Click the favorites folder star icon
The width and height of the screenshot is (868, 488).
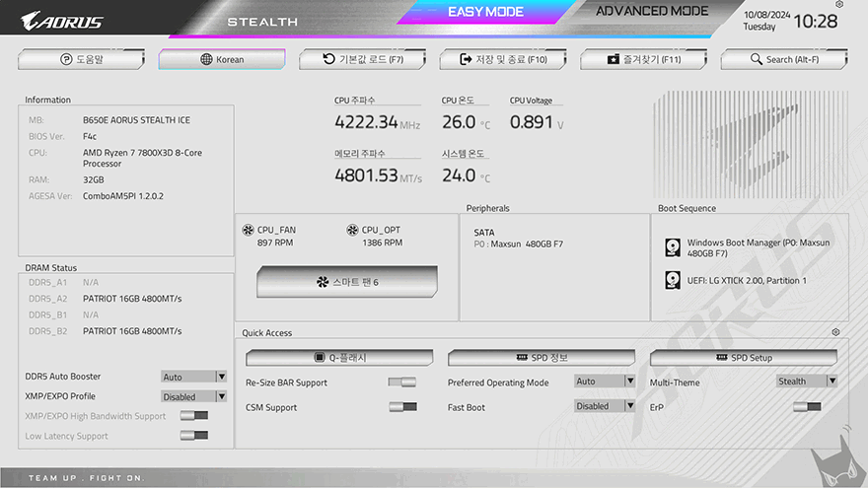coord(613,59)
